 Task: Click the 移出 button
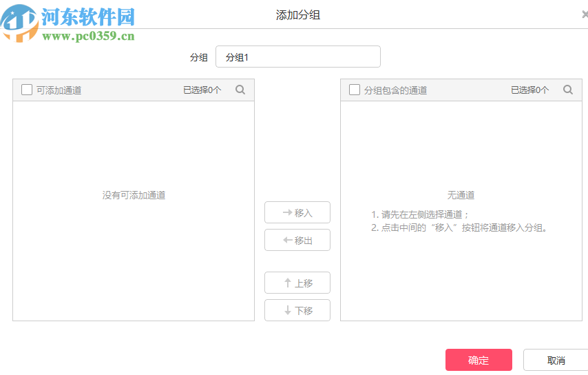point(297,240)
